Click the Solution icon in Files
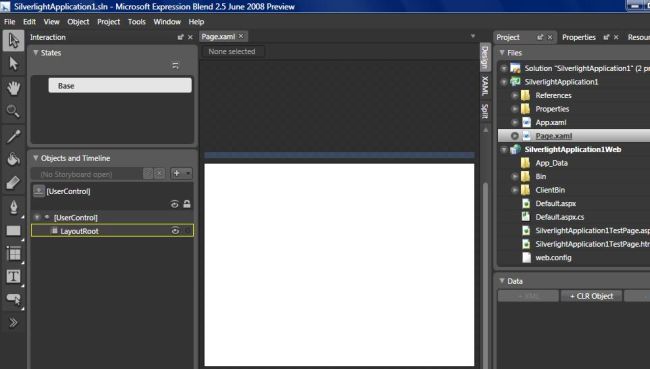This screenshot has height=369, width=650. 515,68
